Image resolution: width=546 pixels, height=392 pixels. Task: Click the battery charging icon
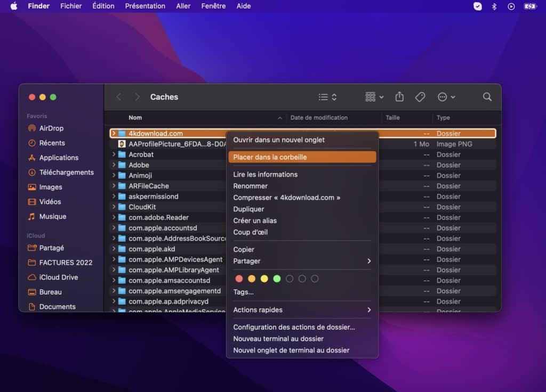pos(529,6)
